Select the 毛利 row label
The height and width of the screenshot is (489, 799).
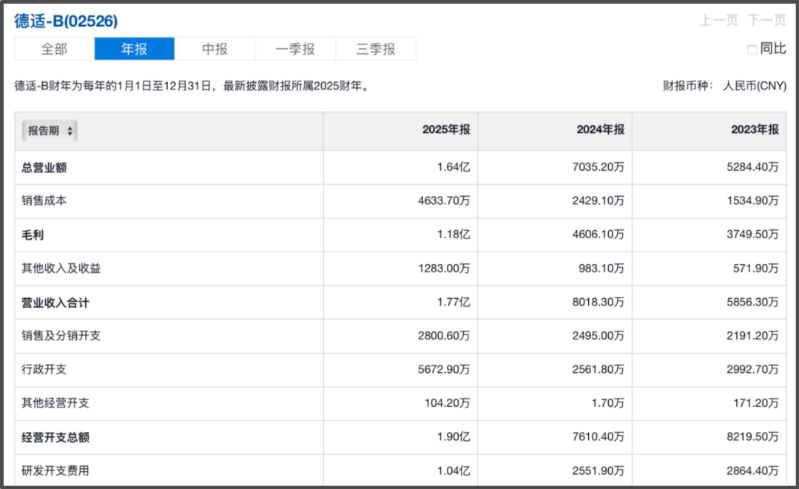33,235
